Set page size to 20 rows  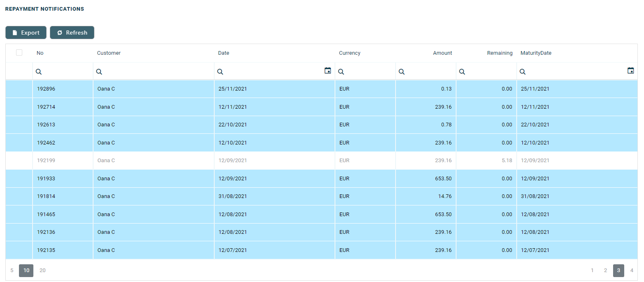point(42,270)
